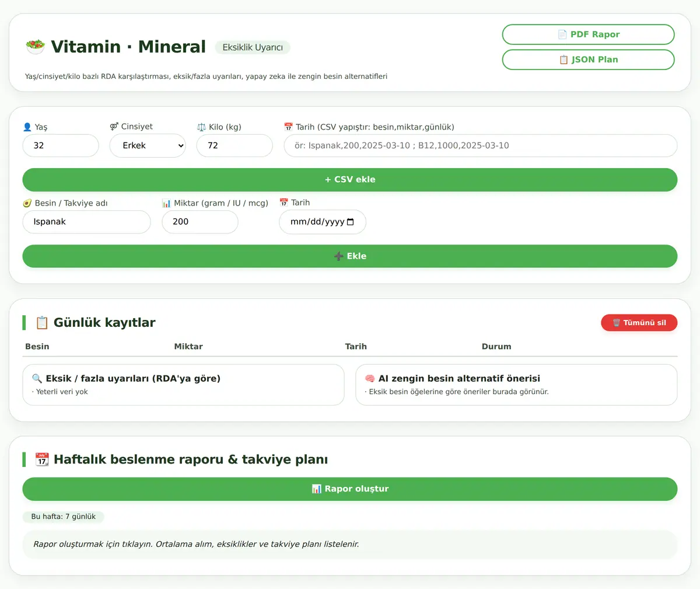
Task: Click the Vitamin · Mineral title
Action: (128, 47)
